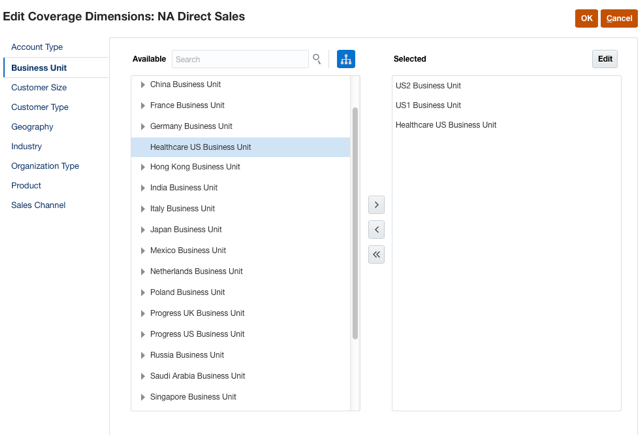Click the Available search field
640x435 pixels.
coord(240,59)
